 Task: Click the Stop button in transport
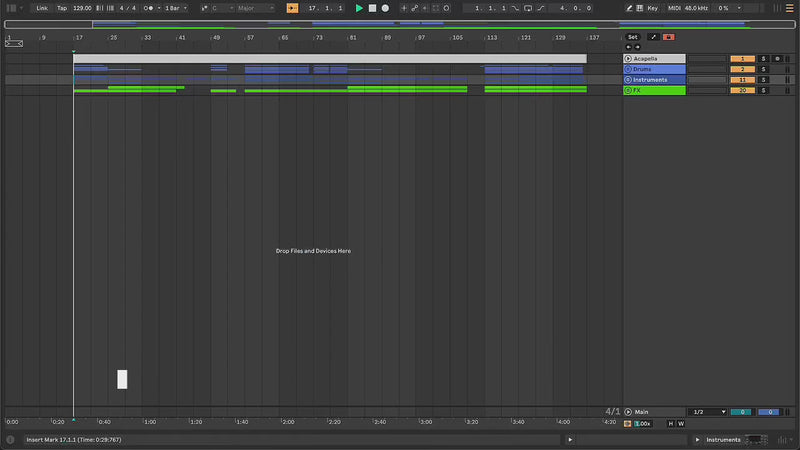(372, 8)
